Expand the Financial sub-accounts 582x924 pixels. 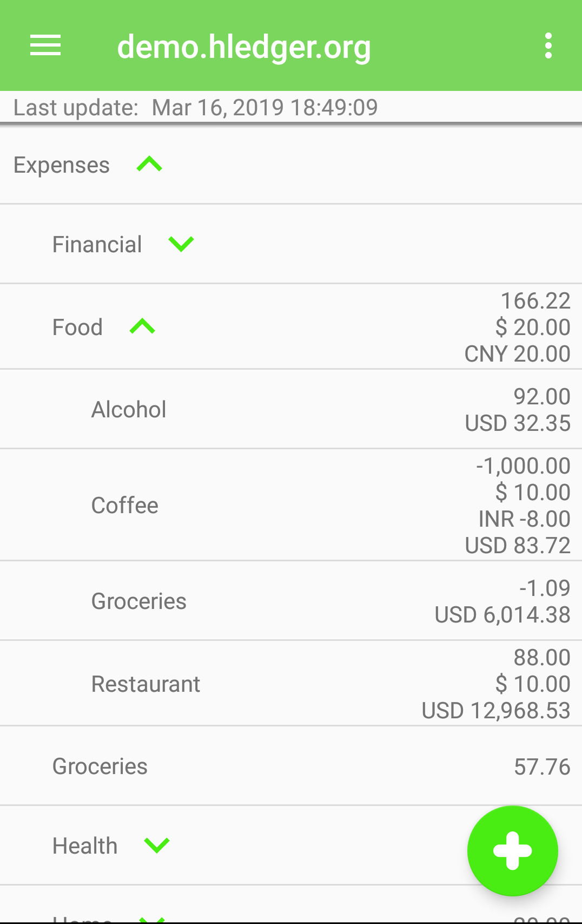181,244
